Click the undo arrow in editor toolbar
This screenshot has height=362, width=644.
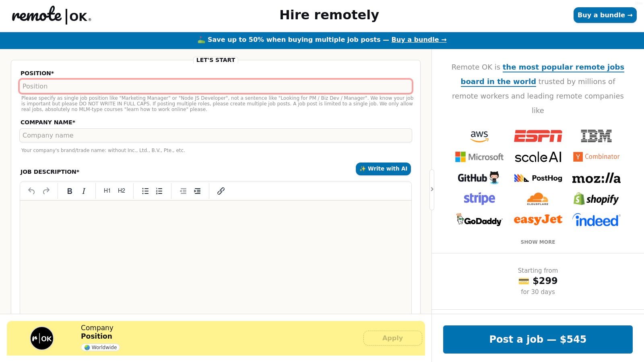click(31, 191)
